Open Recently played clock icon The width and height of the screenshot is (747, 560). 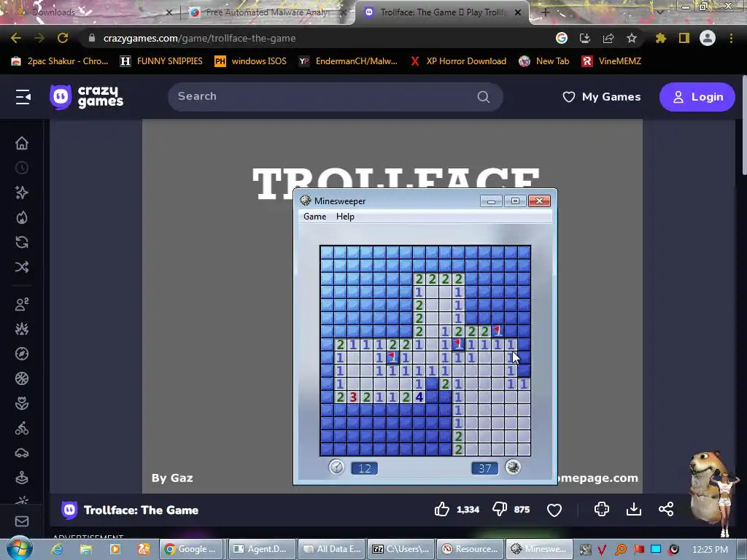point(22,168)
